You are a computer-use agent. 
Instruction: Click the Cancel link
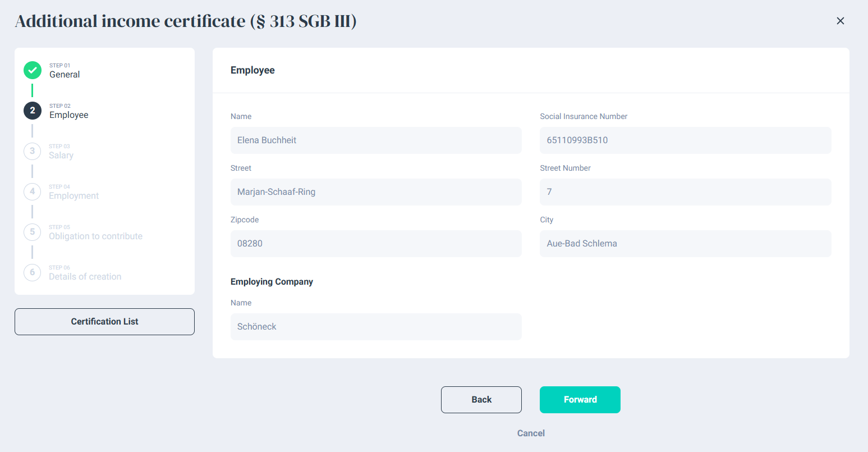531,433
